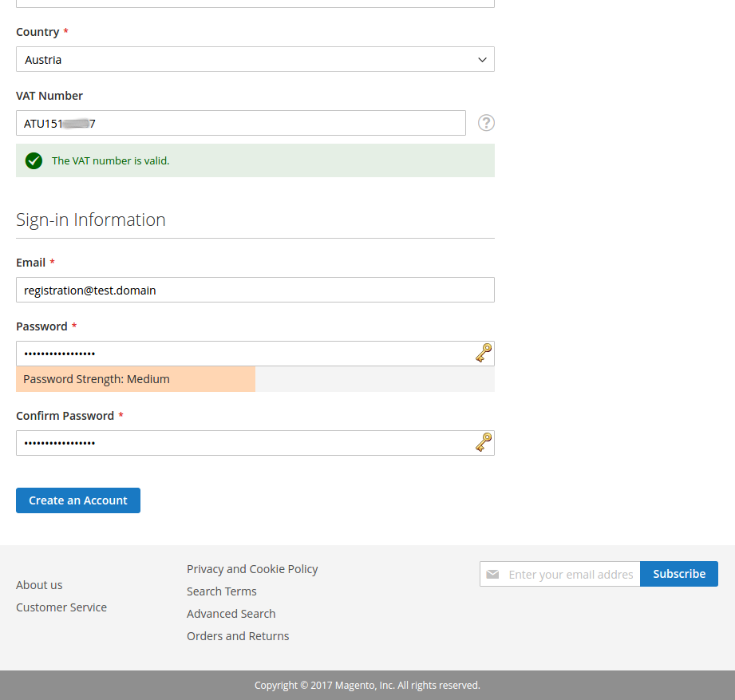The height and width of the screenshot is (700, 735).
Task: Click the key icon in Confirm Password field
Action: (484, 442)
